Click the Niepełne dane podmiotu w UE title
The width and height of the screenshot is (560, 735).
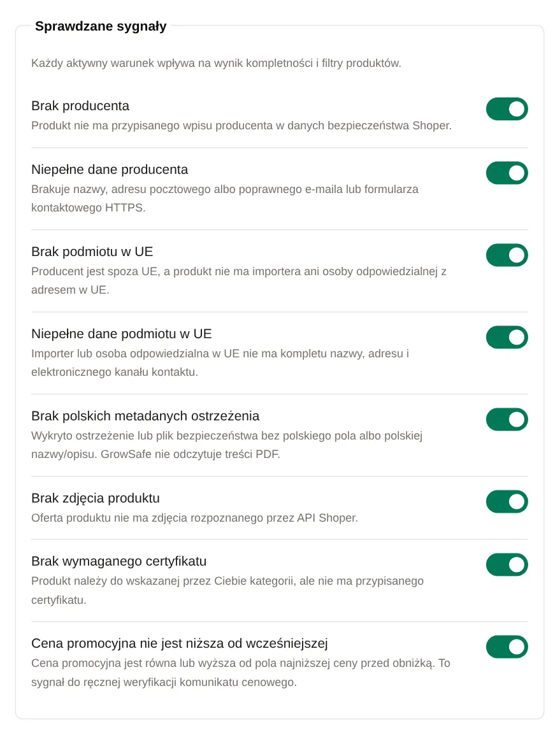click(122, 334)
